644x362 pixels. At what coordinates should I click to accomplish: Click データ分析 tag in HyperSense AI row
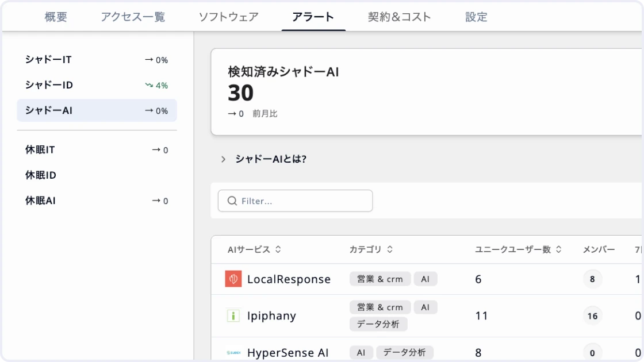[x=405, y=353]
